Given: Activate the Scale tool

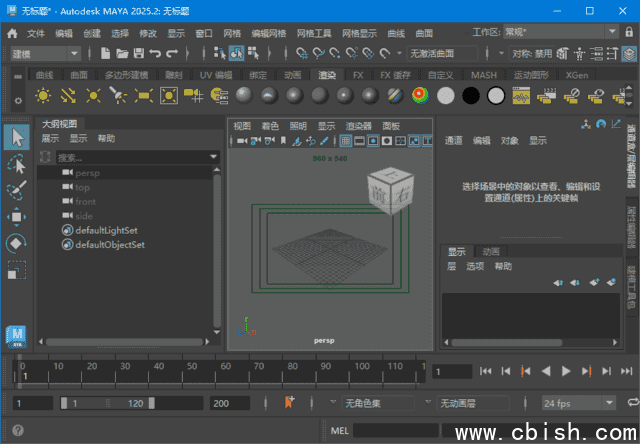Looking at the screenshot, I should pyautogui.click(x=16, y=270).
